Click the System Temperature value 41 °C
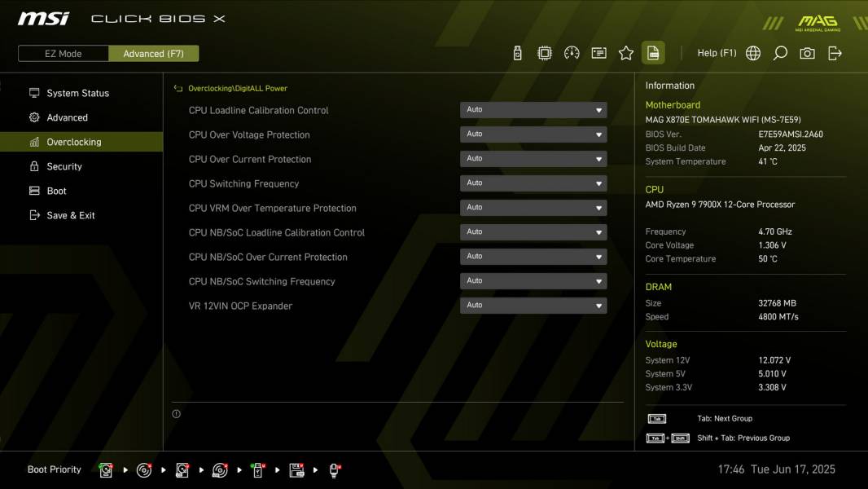Screen dimensions: 868x489 click(768, 161)
